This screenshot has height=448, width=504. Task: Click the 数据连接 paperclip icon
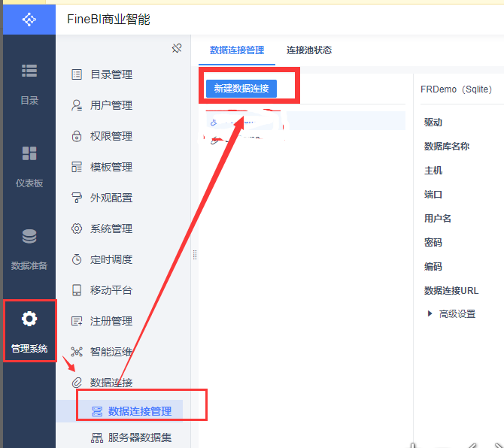(77, 383)
